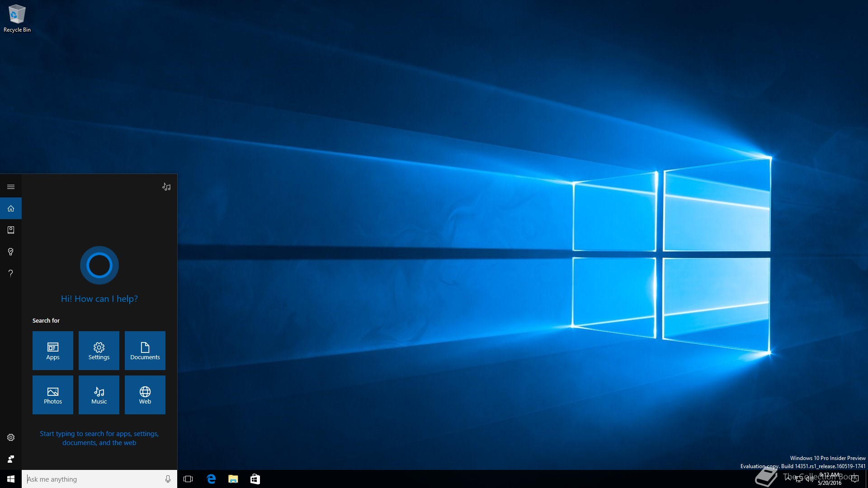
Task: Select the Music search tile
Action: (99, 395)
